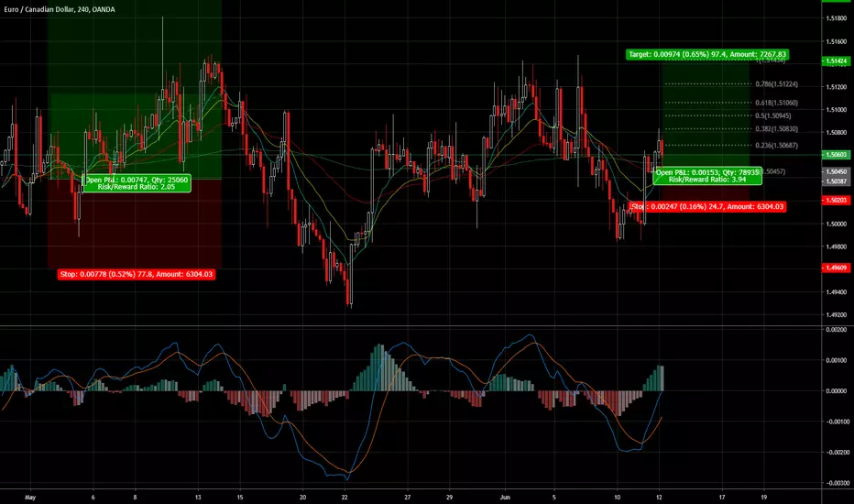Viewport: 854px width, 504px height.
Task: Click the red 1.50203 price tag
Action: (836, 201)
